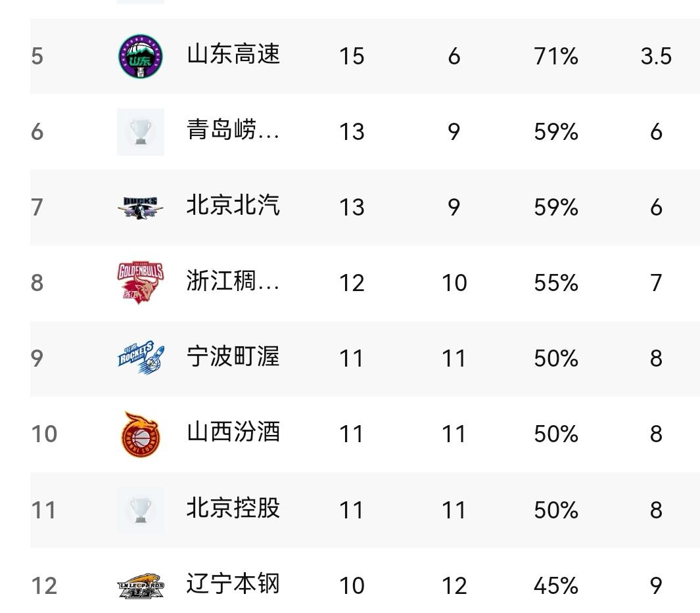Open truncated 浙江稠… team name
This screenshot has height=613, width=700.
233,281
